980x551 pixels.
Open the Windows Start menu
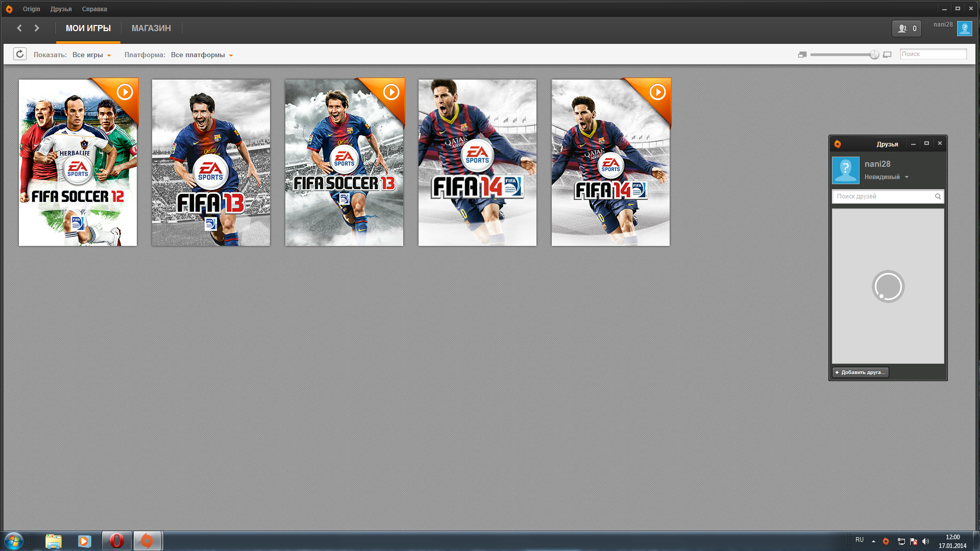point(14,541)
